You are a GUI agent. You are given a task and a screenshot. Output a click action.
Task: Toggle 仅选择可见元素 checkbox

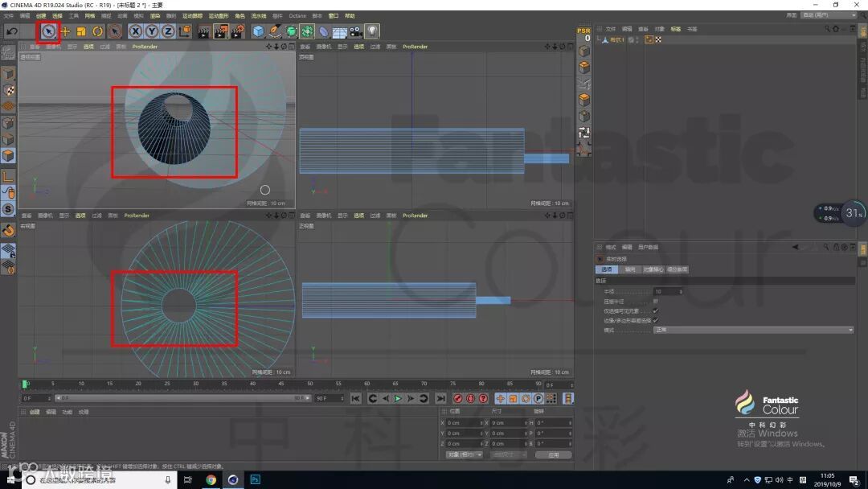[656, 310]
